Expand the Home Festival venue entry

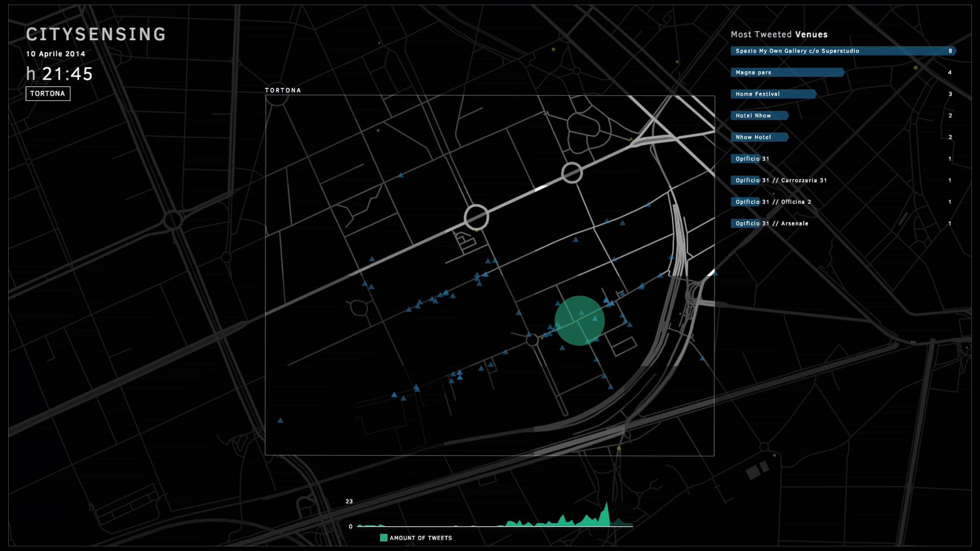774,94
